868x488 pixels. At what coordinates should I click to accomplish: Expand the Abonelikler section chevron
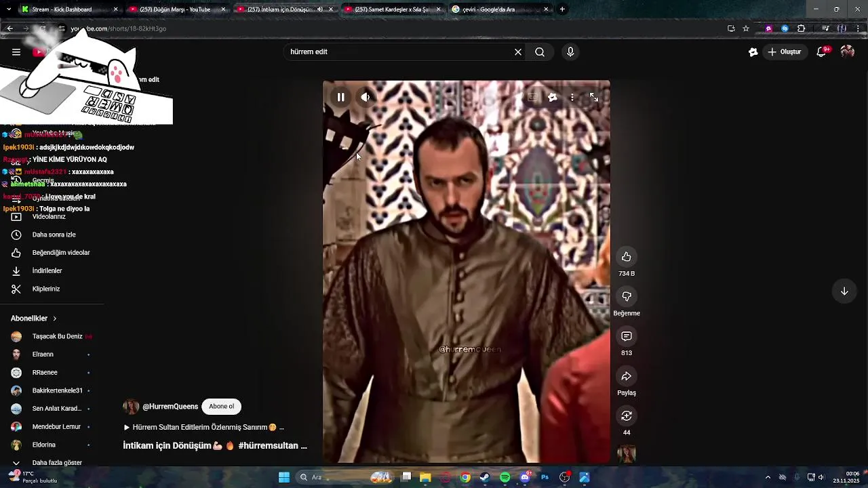(x=55, y=319)
